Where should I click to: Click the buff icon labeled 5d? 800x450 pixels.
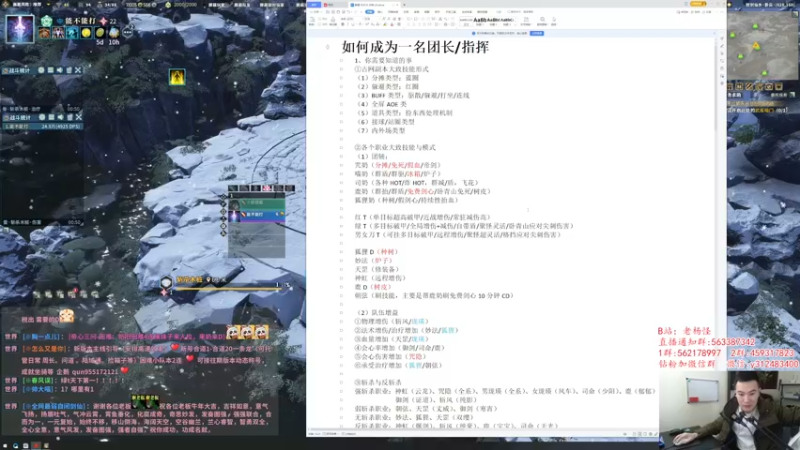click(100, 33)
